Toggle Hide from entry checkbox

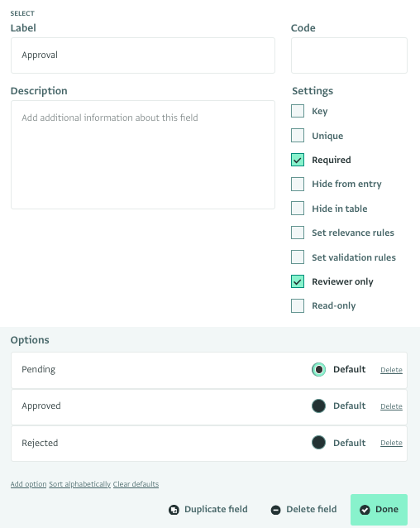(x=298, y=185)
